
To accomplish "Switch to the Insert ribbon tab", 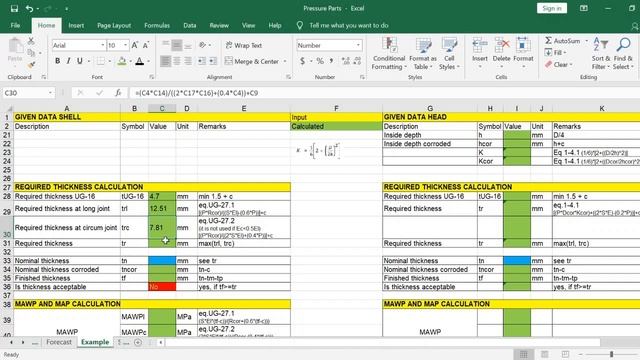I will (76, 25).
